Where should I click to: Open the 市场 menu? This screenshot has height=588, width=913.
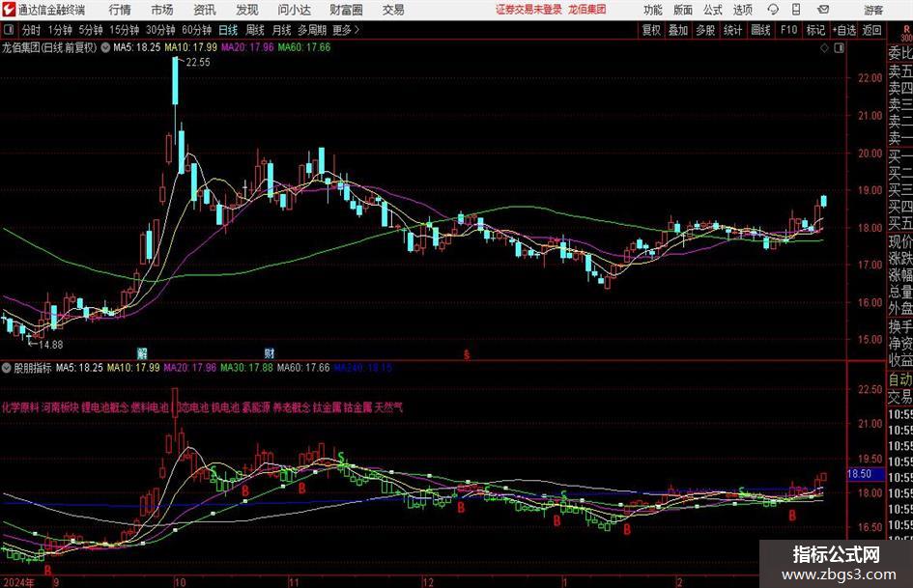tap(162, 10)
